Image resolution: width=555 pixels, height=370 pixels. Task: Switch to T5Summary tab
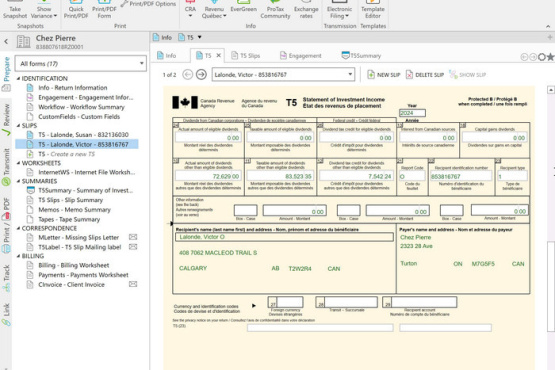point(361,56)
